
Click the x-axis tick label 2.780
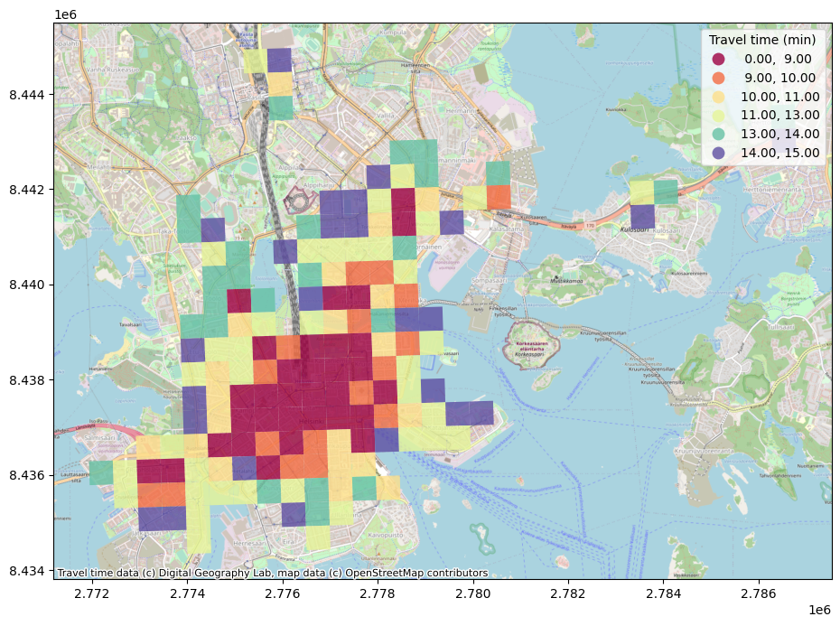coord(473,593)
